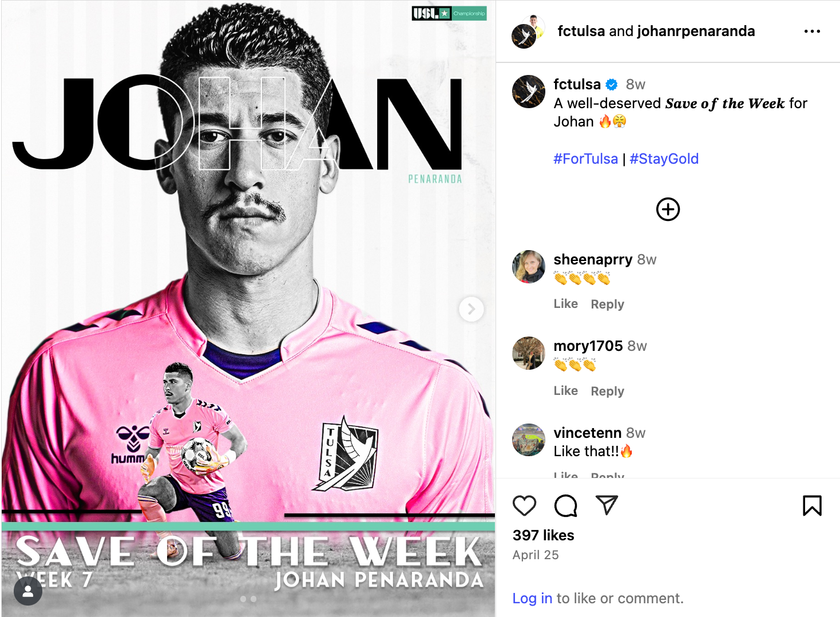Open sheenaprry's profile picture
Screen dimensions: 840x617
(529, 267)
